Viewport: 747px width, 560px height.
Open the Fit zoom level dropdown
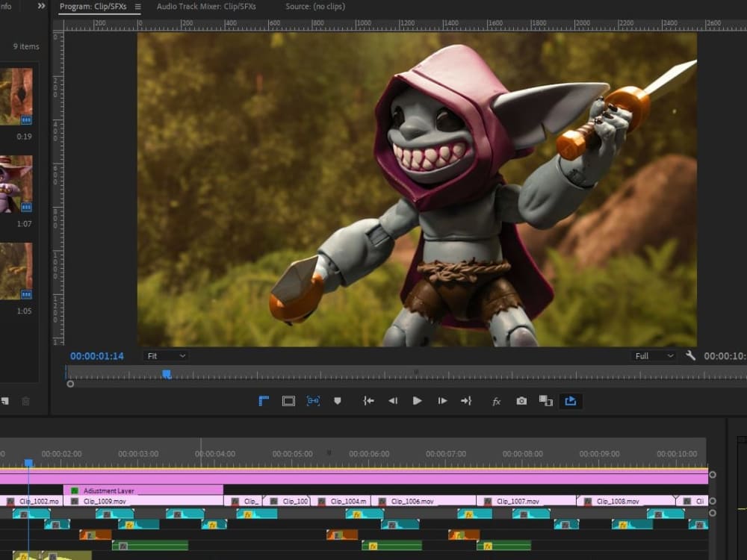coord(165,355)
